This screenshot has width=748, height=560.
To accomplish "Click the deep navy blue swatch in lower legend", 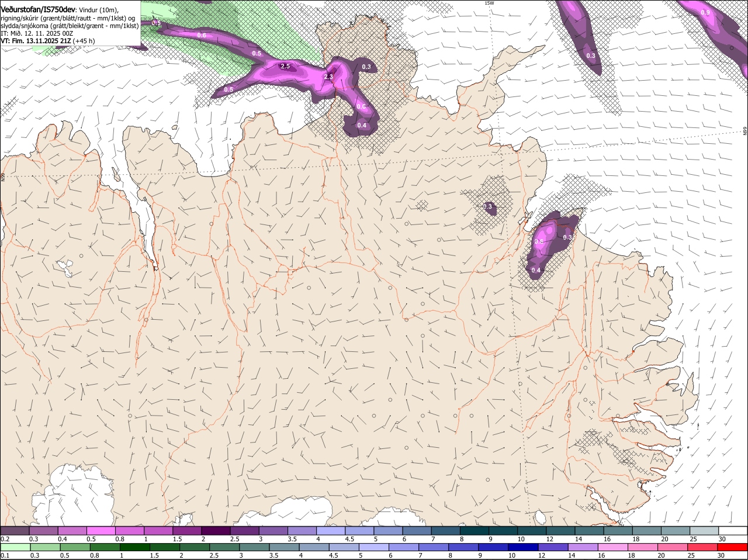I will point(522,547).
